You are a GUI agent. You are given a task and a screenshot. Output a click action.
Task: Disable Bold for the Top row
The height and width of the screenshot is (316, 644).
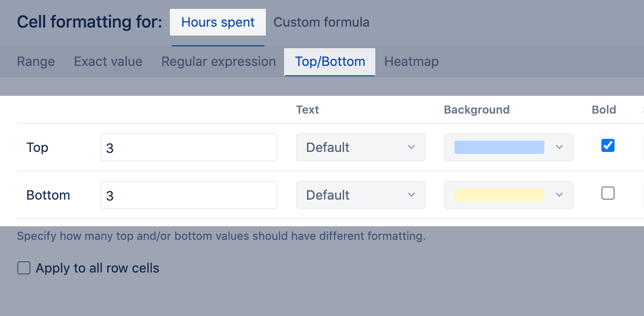coord(608,146)
